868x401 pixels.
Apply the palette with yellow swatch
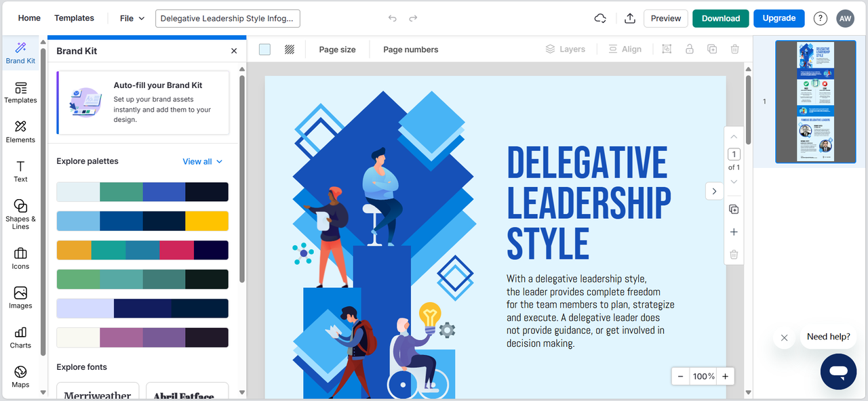click(x=142, y=221)
